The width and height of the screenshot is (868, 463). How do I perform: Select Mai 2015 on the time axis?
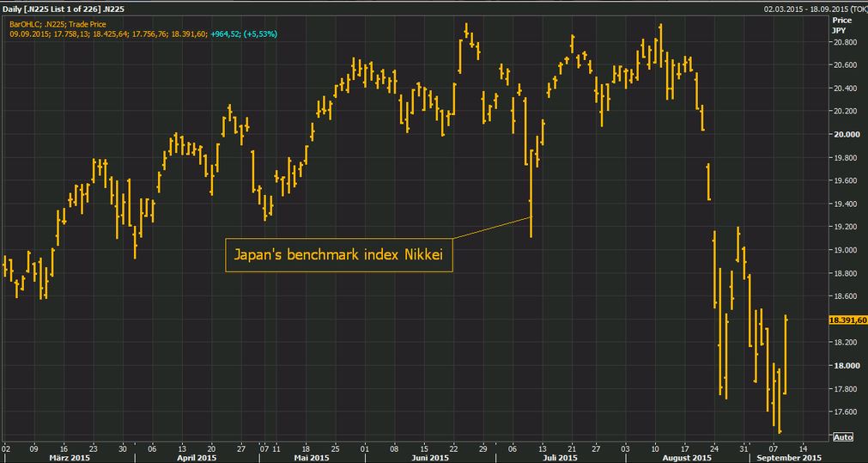[x=312, y=458]
